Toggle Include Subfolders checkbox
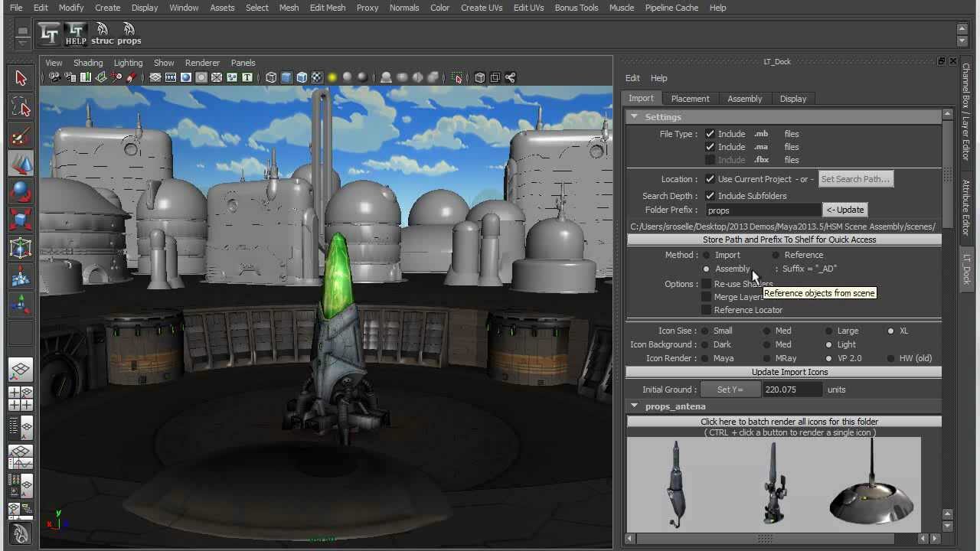This screenshot has height=551, width=980. [x=710, y=196]
